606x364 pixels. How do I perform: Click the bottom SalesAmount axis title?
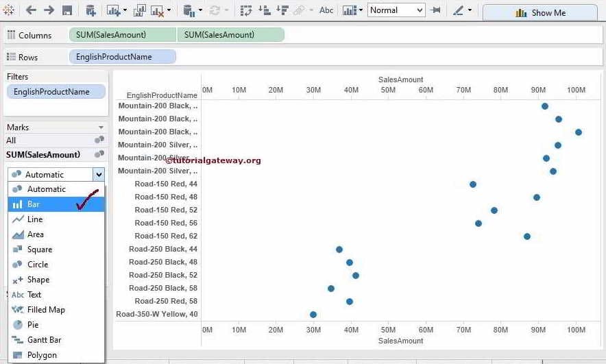pyautogui.click(x=401, y=341)
